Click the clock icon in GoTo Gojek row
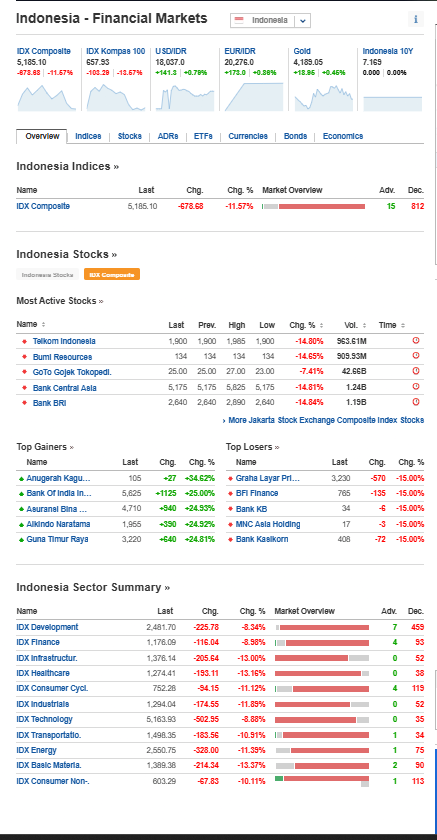Viewport: 437px width, 840px height. click(x=416, y=371)
